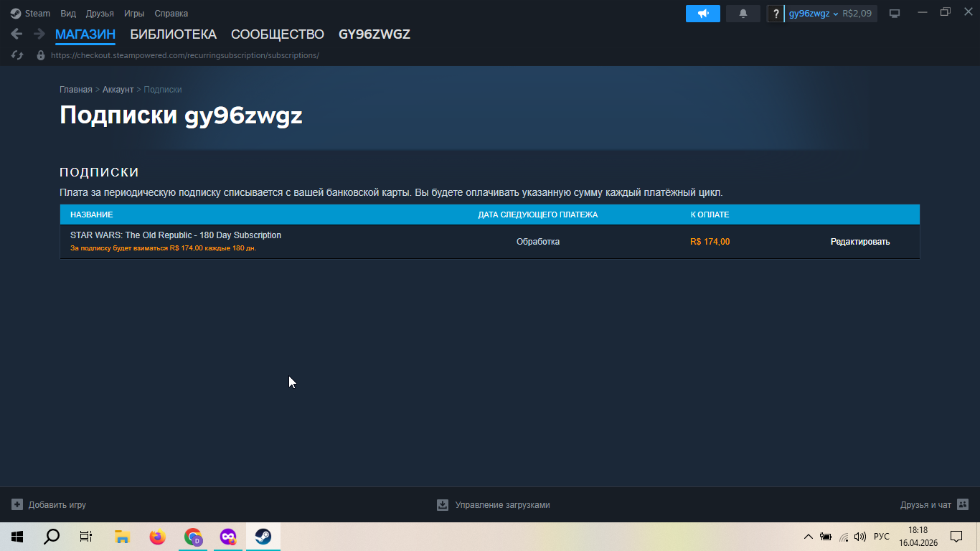Open Firefox from the taskbar

coord(157,537)
